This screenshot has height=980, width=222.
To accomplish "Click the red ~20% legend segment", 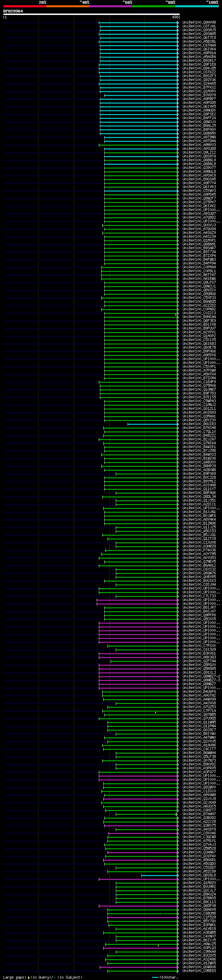I will click(x=25, y=6).
